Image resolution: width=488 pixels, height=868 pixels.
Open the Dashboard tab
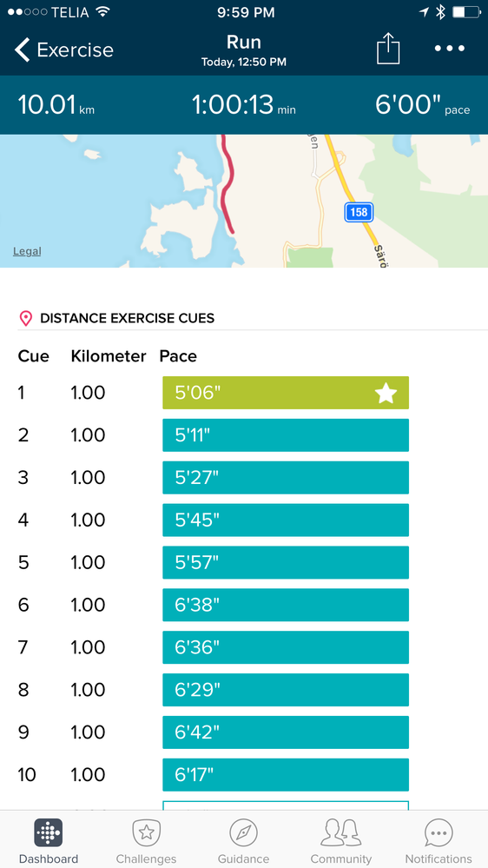click(x=48, y=841)
